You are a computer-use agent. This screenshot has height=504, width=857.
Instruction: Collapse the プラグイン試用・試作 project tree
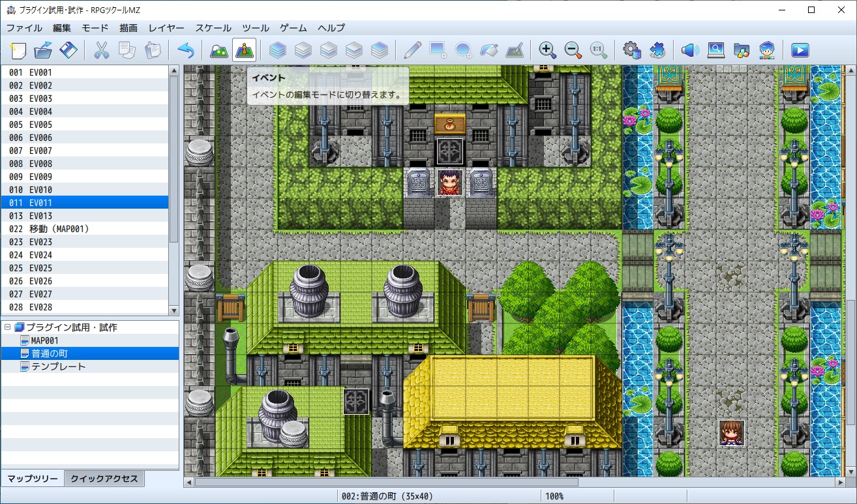(7, 327)
